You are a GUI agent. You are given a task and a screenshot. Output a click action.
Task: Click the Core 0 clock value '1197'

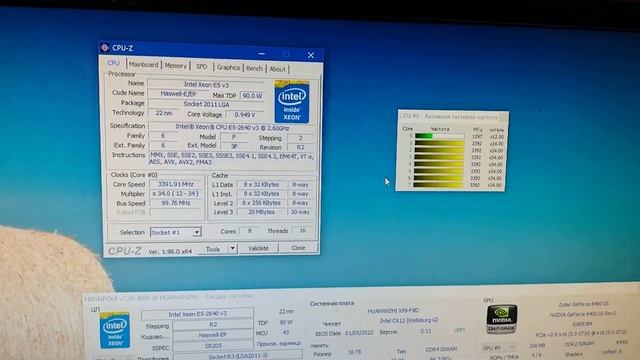click(x=477, y=136)
